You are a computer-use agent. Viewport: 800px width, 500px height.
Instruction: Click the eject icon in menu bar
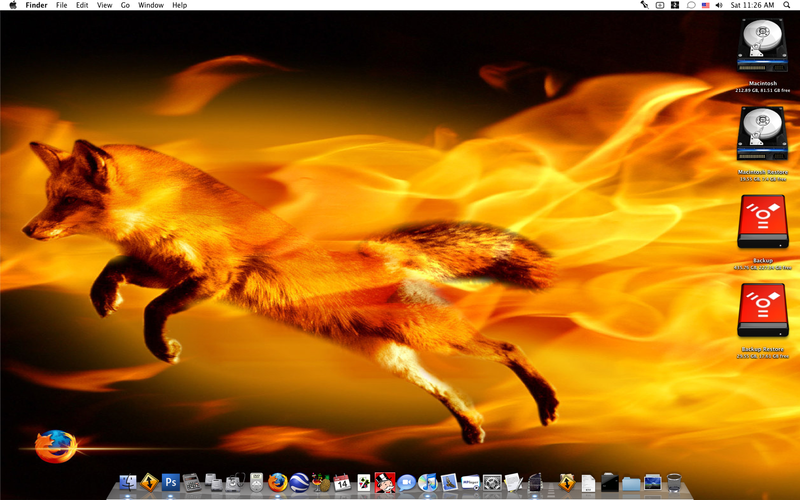pos(660,5)
